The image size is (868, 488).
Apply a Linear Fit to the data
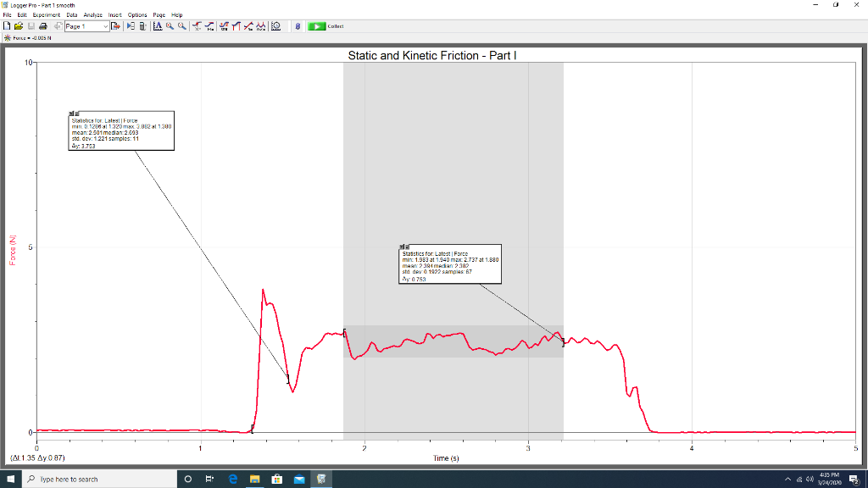pos(247,25)
